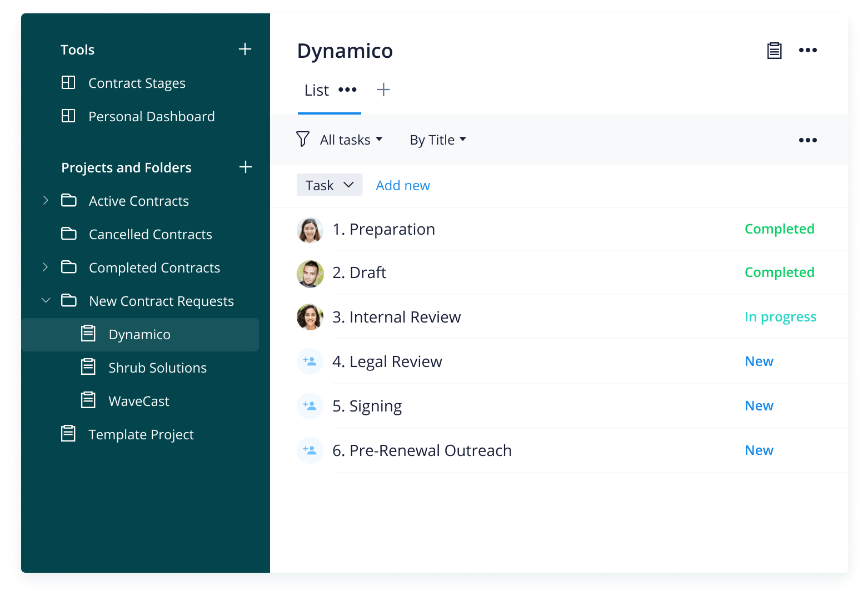Open project info clipboard icon beside Dynamico title
This screenshot has width=868, height=600.
tap(775, 50)
